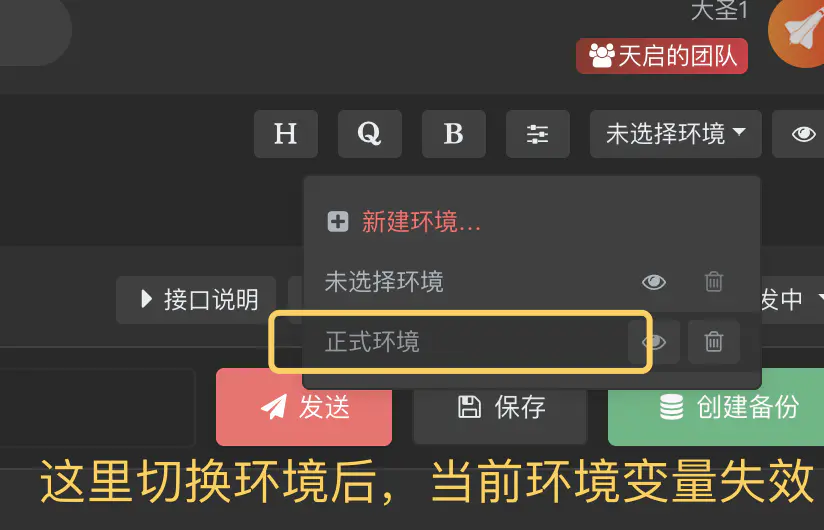Click the green 创建备份 button
This screenshot has width=824, height=530.
point(716,407)
